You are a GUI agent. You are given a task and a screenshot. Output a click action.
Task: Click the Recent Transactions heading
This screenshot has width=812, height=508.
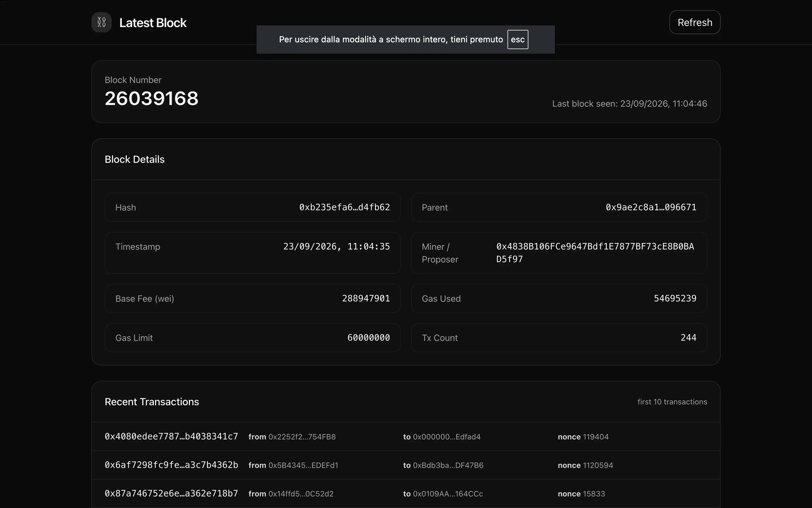(152, 402)
